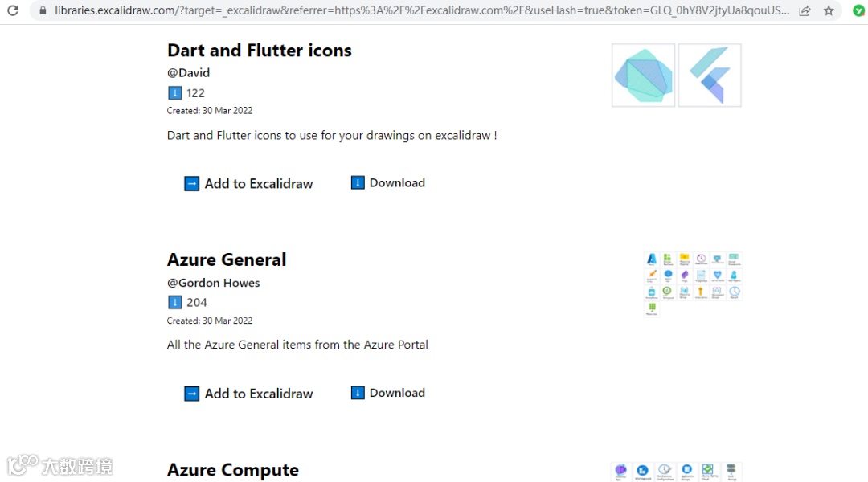Open the Dart logo preview thumbnail
The height and width of the screenshot is (482, 868).
643,76
